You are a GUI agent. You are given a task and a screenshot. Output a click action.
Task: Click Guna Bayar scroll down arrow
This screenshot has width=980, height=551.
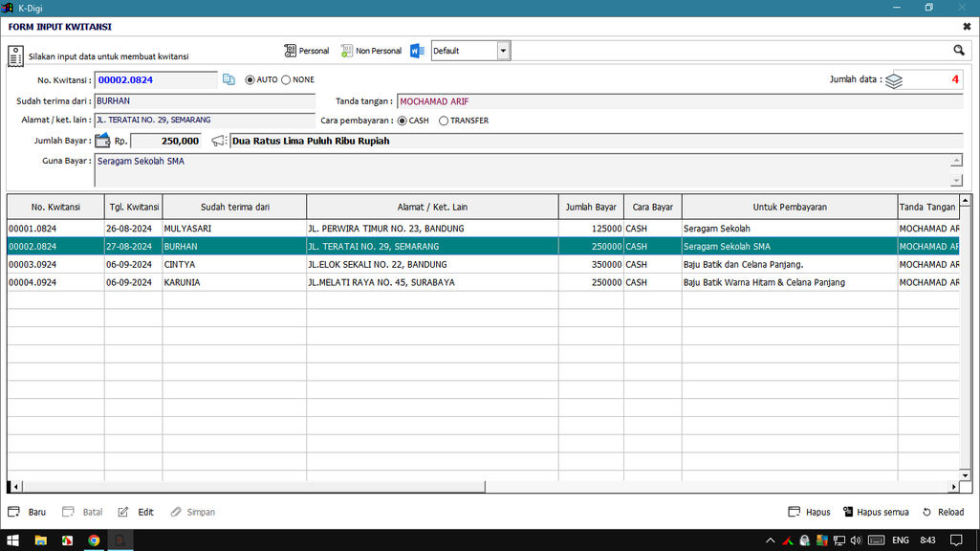tap(956, 180)
